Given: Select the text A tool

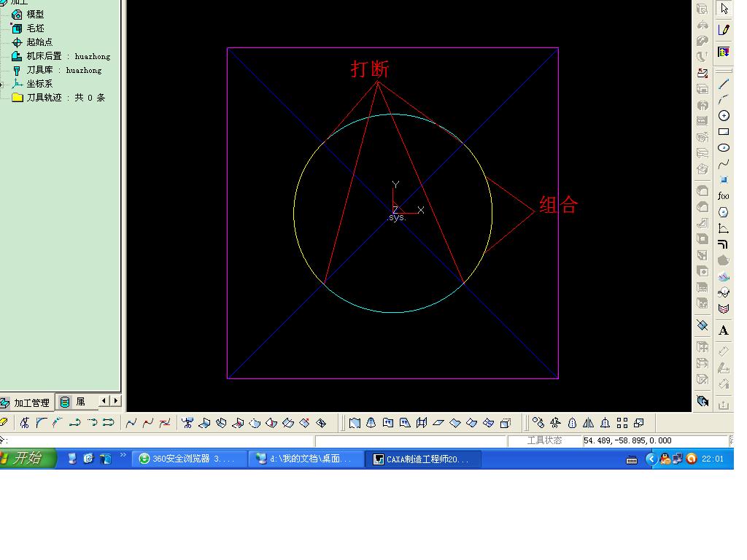Looking at the screenshot, I should point(724,330).
